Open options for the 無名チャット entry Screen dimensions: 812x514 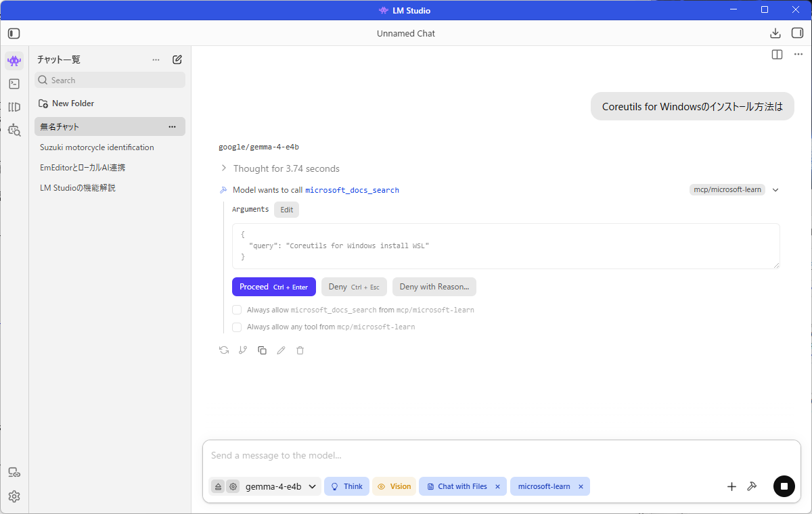click(172, 126)
